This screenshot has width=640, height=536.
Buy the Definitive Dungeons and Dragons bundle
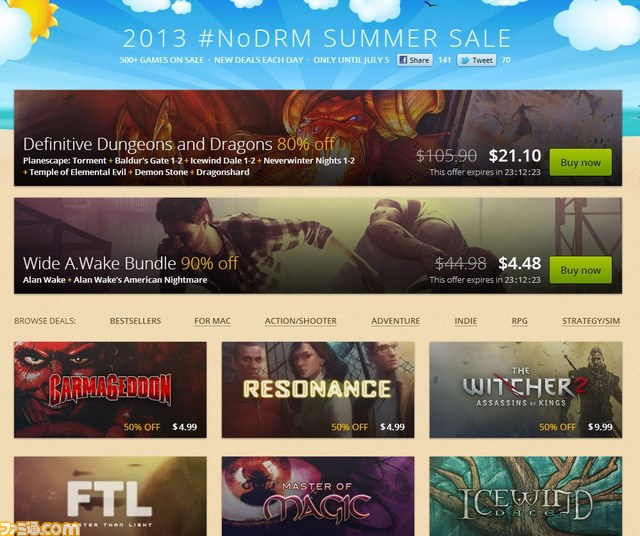(580, 162)
